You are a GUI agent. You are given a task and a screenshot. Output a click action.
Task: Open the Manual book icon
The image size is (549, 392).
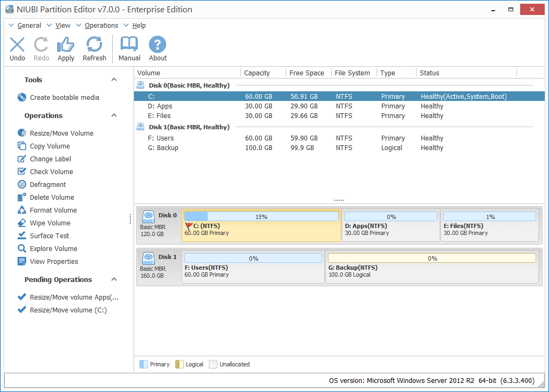[129, 45]
